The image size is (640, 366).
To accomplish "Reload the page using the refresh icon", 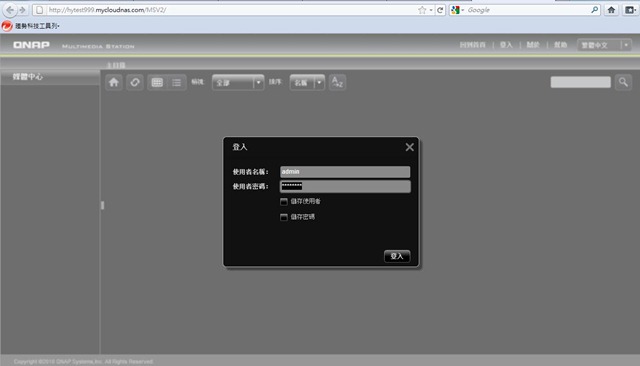I will (x=440, y=10).
